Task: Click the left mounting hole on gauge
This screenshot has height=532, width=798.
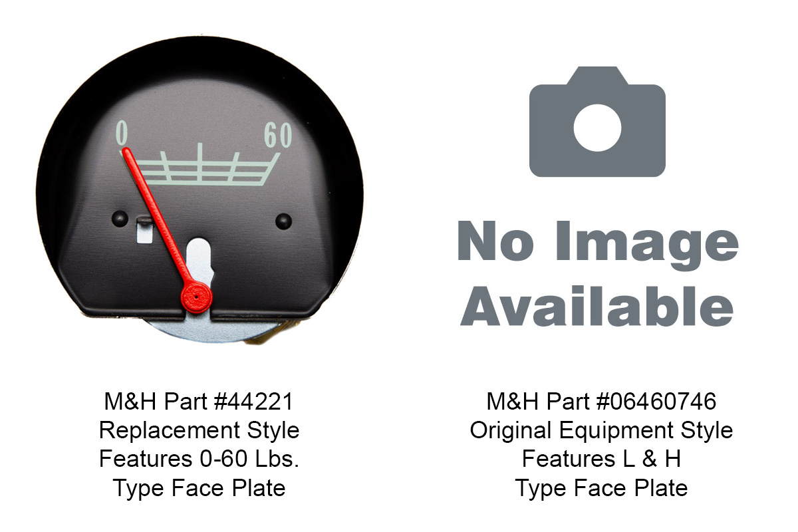Action: [120, 218]
